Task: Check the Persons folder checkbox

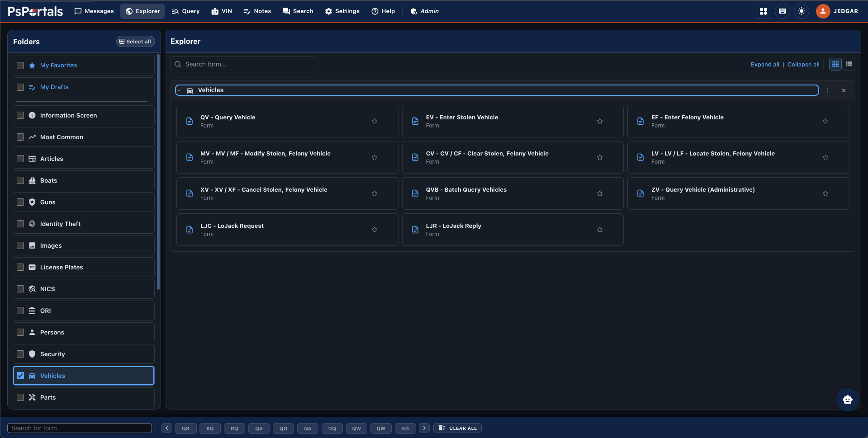Action: pyautogui.click(x=20, y=332)
